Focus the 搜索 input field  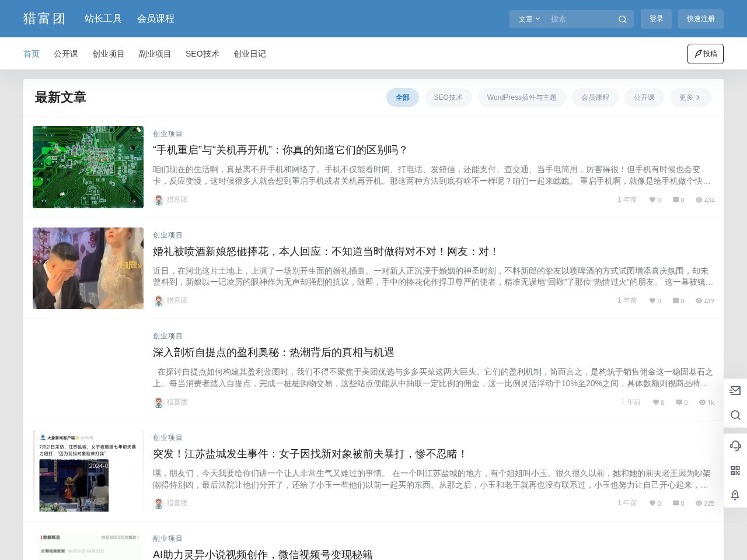point(581,19)
